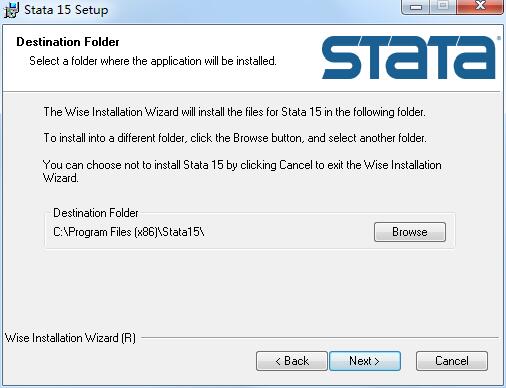The width and height of the screenshot is (506, 388).
Task: Select the C:\Program Files (x86)\Stata15\ path text
Action: click(x=129, y=232)
